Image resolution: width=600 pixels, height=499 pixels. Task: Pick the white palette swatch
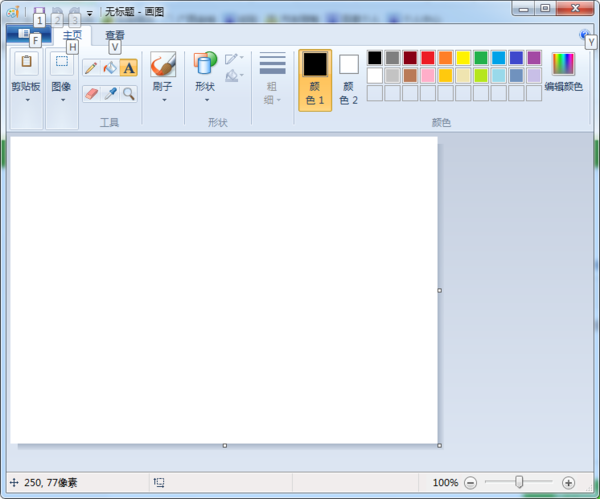375,76
